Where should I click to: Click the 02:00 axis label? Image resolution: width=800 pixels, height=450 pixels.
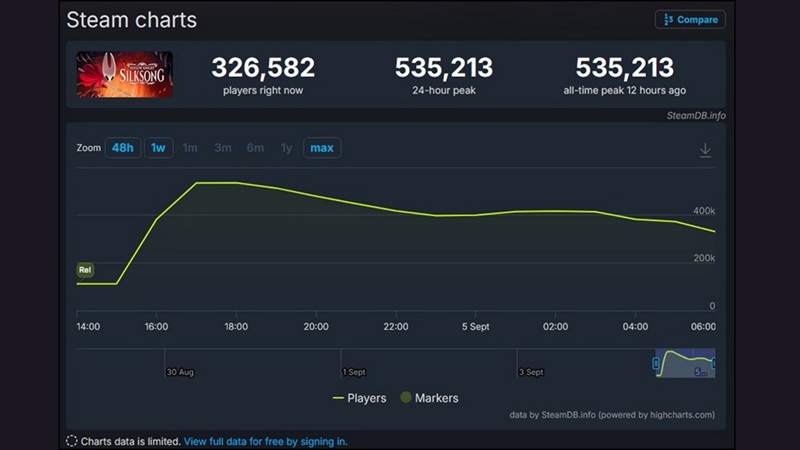coord(555,327)
